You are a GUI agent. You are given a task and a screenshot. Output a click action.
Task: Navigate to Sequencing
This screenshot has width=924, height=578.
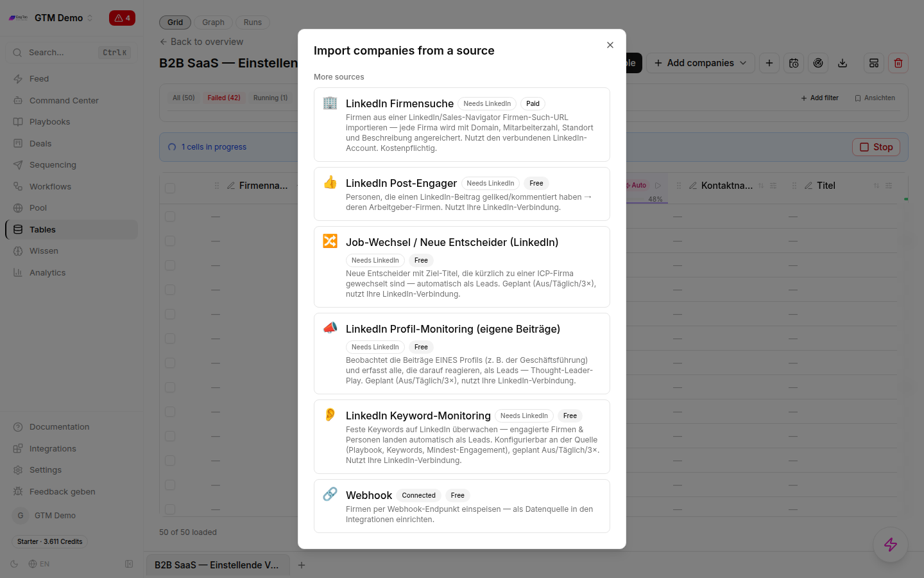coord(71,165)
